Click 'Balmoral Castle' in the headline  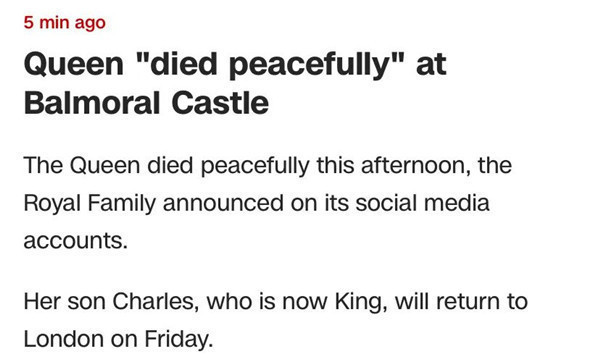(x=146, y=103)
